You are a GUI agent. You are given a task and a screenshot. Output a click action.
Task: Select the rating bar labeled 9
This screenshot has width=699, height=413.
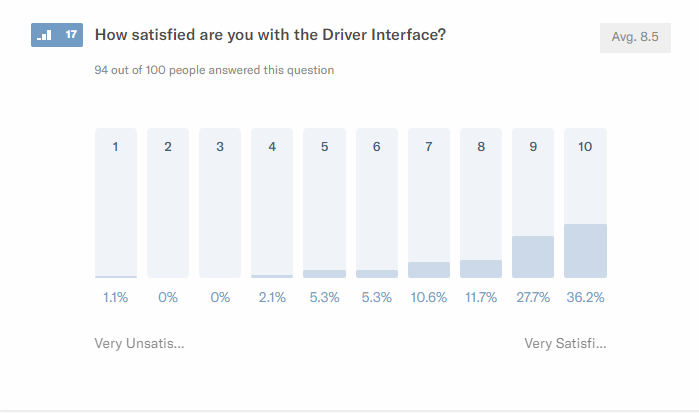533,203
